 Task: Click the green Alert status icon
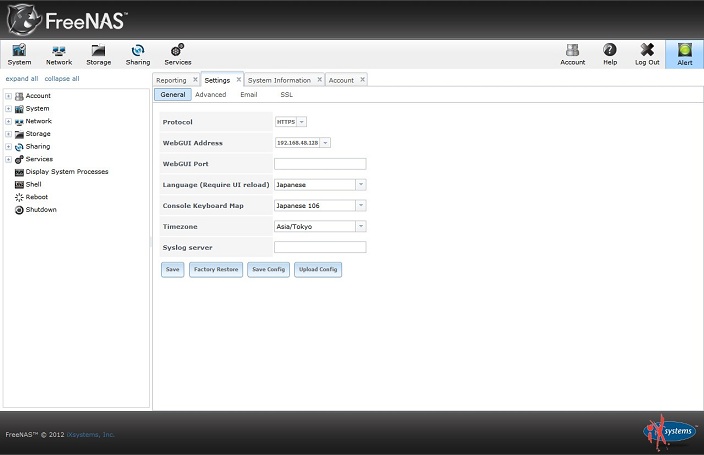click(684, 54)
